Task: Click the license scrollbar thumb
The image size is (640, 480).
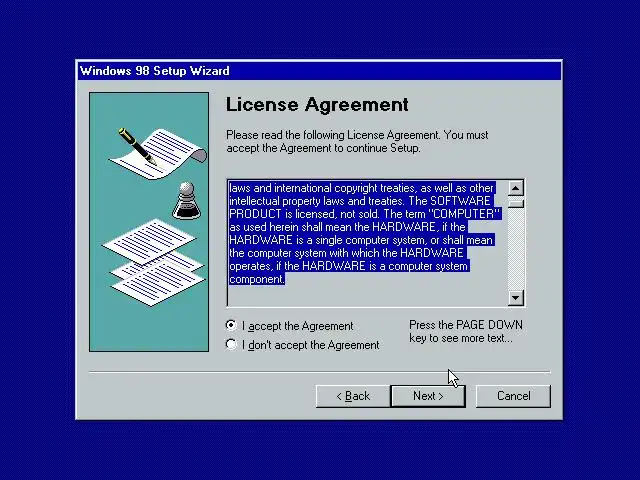Action: click(x=516, y=202)
